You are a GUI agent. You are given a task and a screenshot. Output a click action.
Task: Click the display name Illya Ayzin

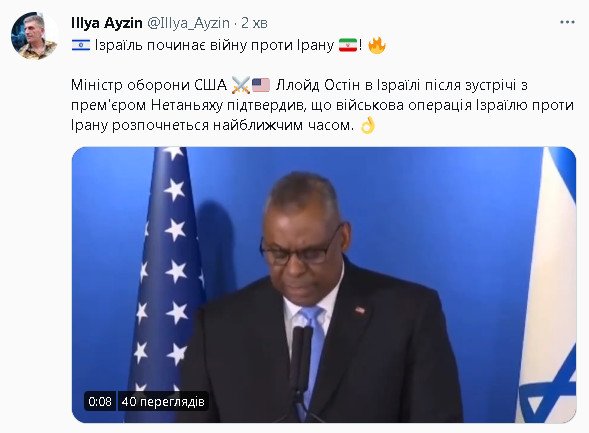click(x=107, y=23)
